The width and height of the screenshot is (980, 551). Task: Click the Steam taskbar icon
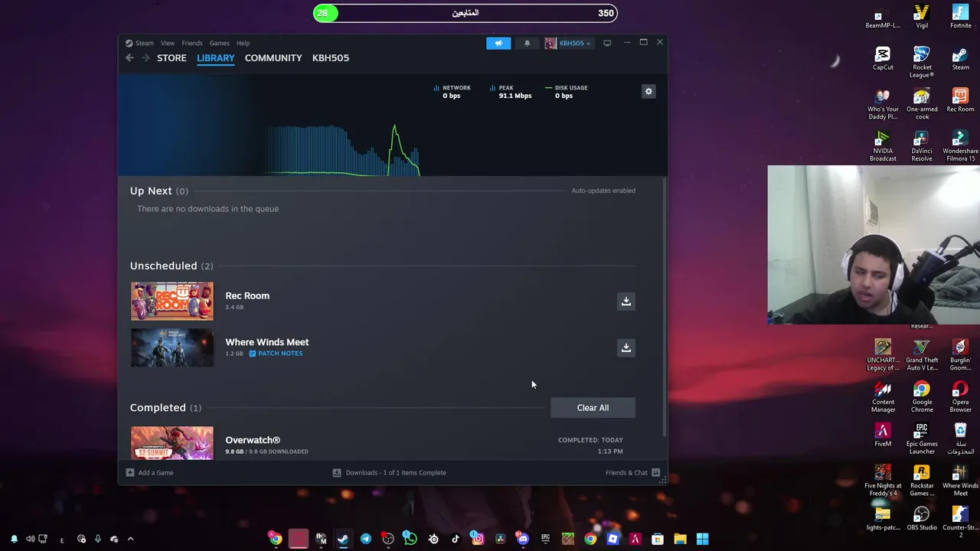(x=343, y=539)
